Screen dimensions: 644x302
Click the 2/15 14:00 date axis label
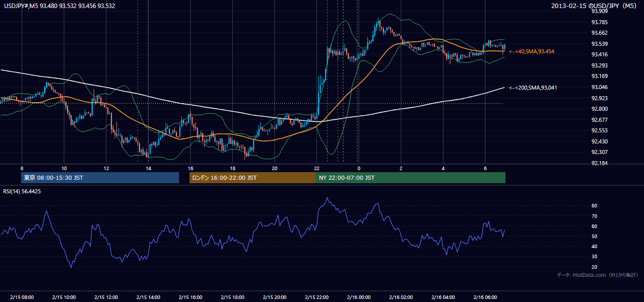(148, 297)
